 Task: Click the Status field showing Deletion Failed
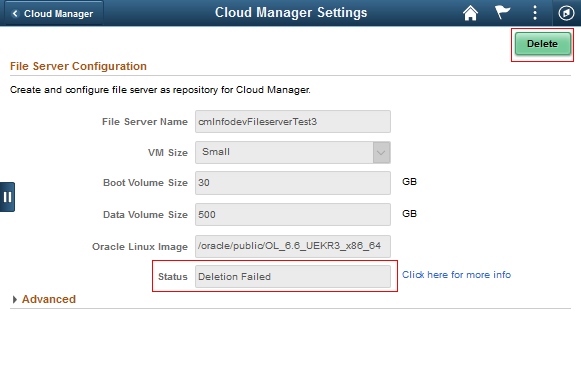point(293,276)
